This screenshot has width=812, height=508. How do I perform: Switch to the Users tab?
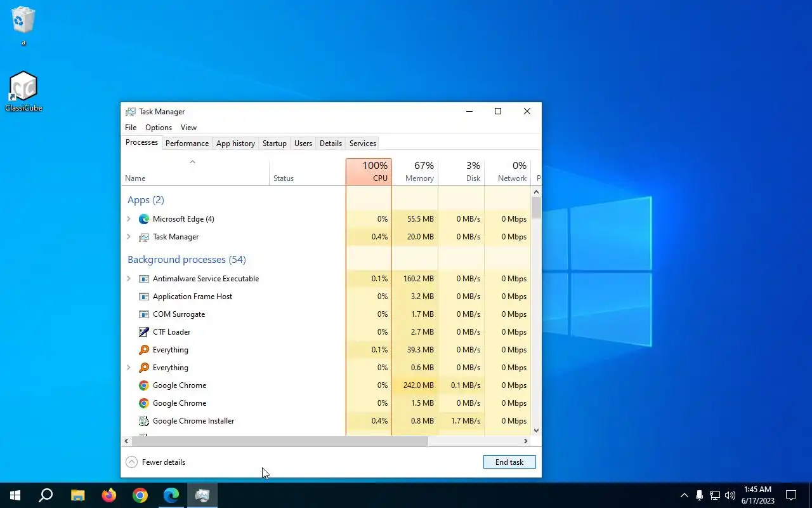point(303,144)
